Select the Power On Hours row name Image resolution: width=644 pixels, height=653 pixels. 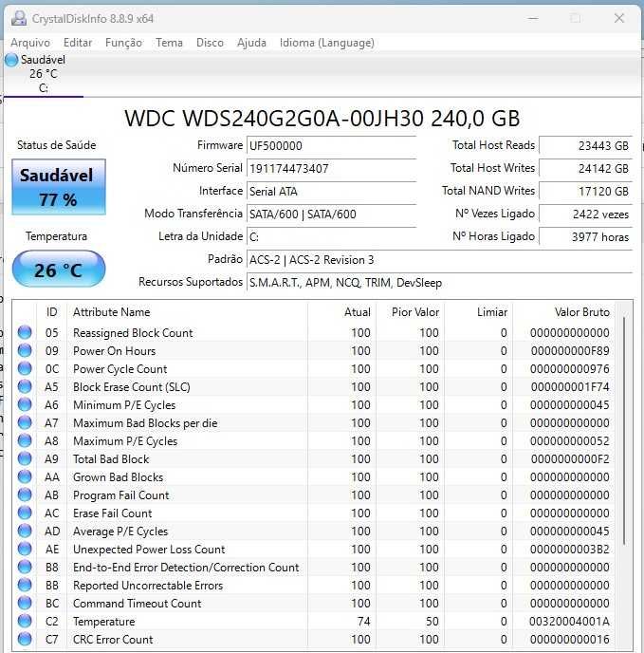114,350
